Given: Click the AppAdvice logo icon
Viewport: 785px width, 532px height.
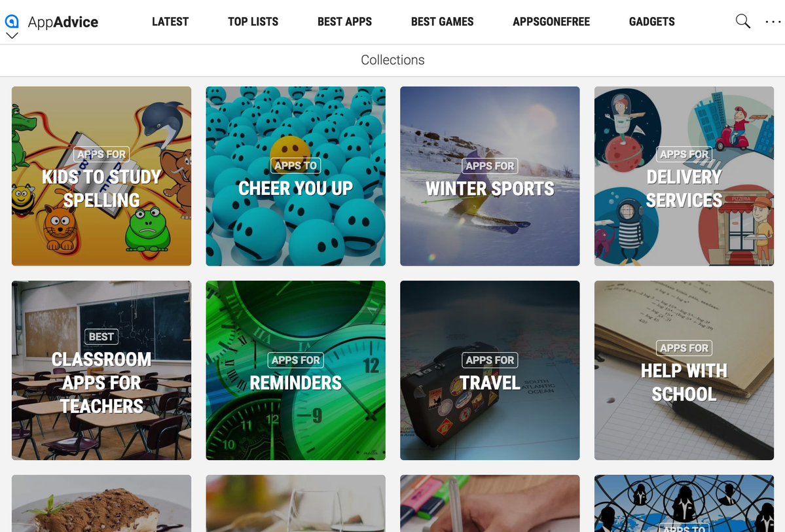Looking at the screenshot, I should pos(12,21).
